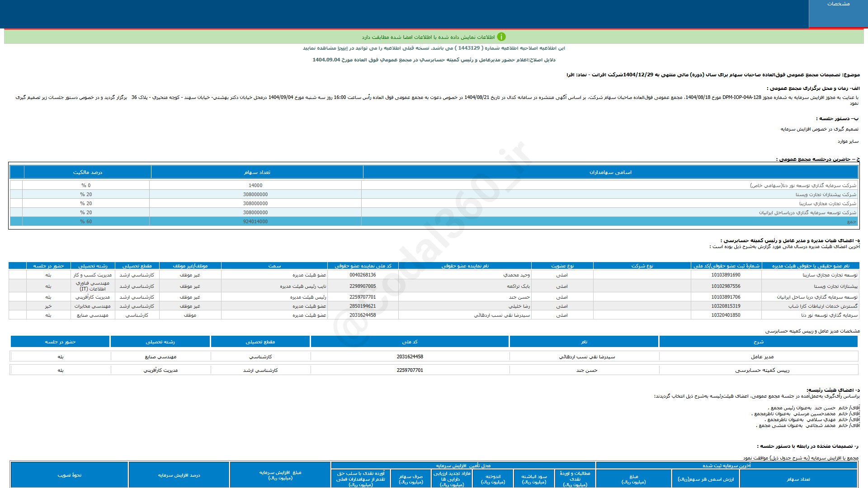Click national ID 10103891690 in the board table
868x488 pixels.
[726, 275]
